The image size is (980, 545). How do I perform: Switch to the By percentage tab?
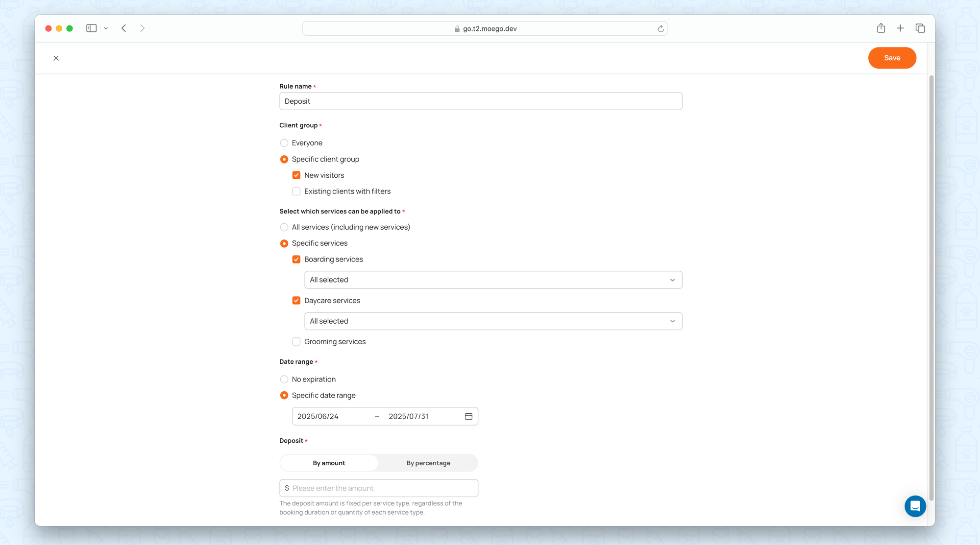pos(428,463)
